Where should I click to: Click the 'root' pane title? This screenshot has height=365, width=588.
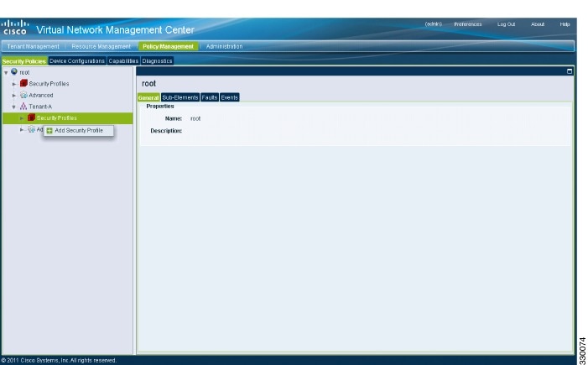pos(148,83)
